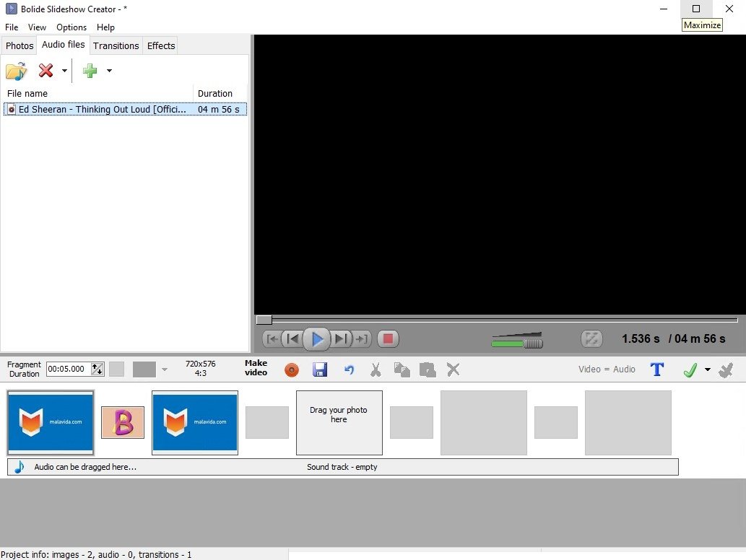This screenshot has width=746, height=560.
Task: Click the orange Make video record icon
Action: tap(292, 370)
